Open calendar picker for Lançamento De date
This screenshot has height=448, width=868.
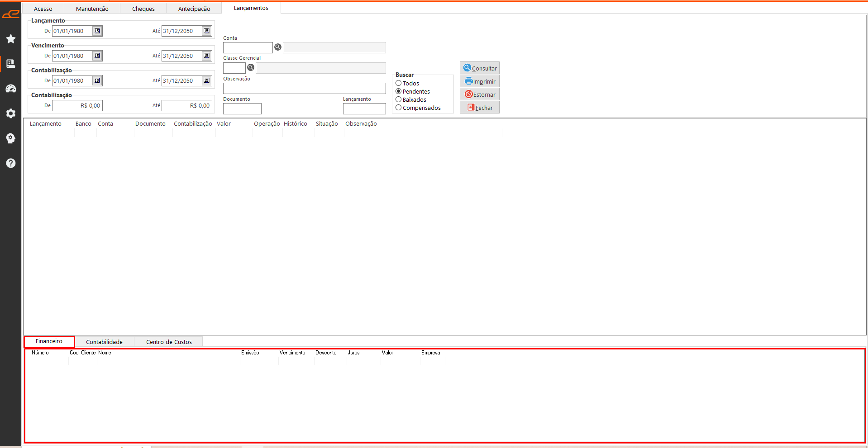(x=97, y=31)
